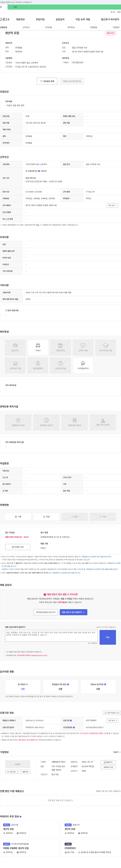Click info icon beside 취업알선기관 알선
The height and width of the screenshot is (868, 121).
(x=68, y=684)
